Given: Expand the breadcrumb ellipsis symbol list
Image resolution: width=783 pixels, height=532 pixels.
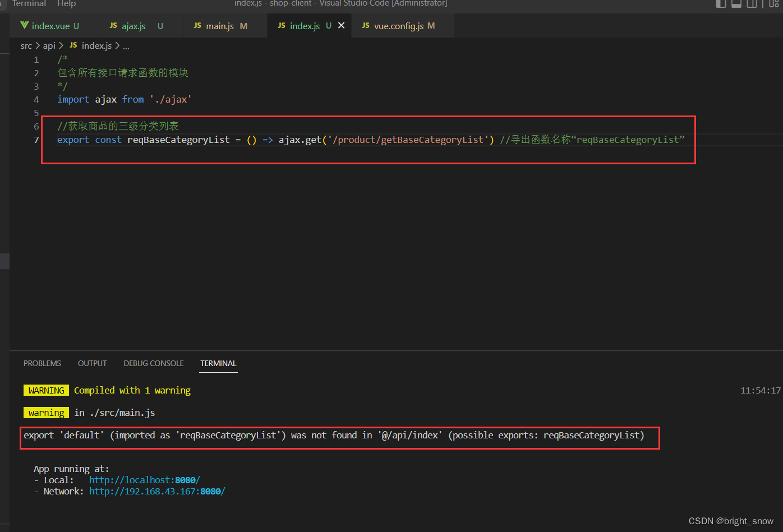Looking at the screenshot, I should pos(126,46).
